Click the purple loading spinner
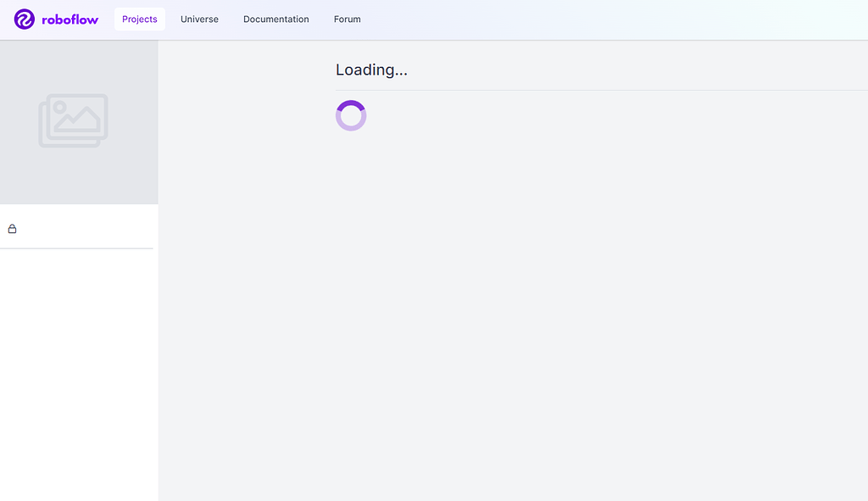Image resolution: width=868 pixels, height=501 pixels. [351, 115]
